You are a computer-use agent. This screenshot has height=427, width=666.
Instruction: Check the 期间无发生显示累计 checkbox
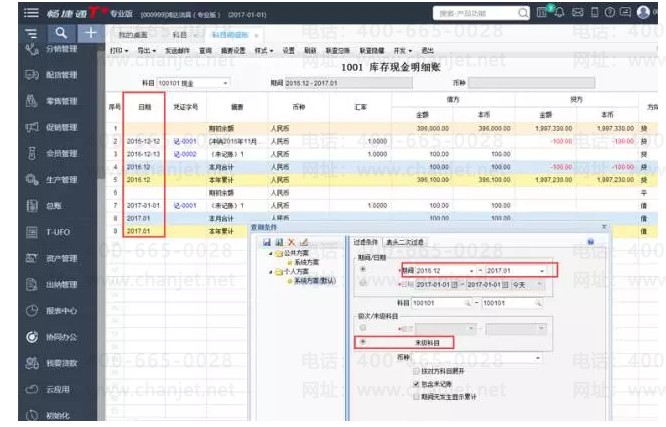tap(416, 397)
